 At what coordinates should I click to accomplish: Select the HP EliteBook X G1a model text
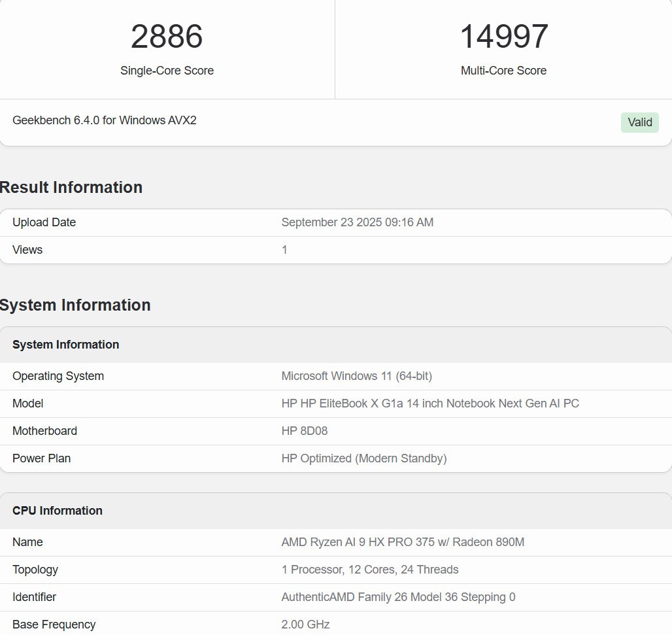(430, 403)
